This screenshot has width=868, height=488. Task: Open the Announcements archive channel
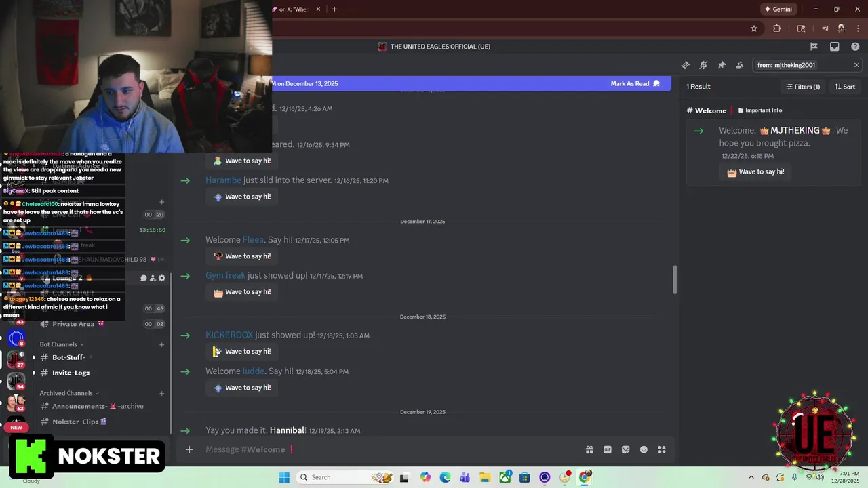(102, 406)
